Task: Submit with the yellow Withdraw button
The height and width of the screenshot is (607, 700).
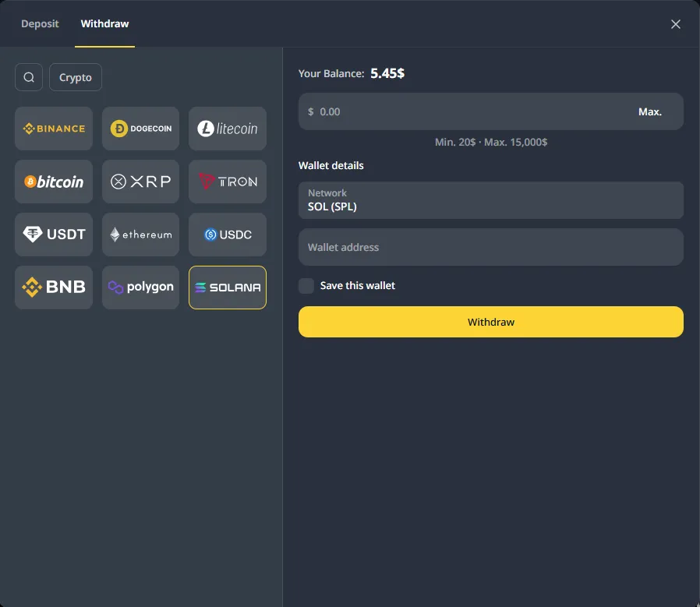Action: coord(490,322)
